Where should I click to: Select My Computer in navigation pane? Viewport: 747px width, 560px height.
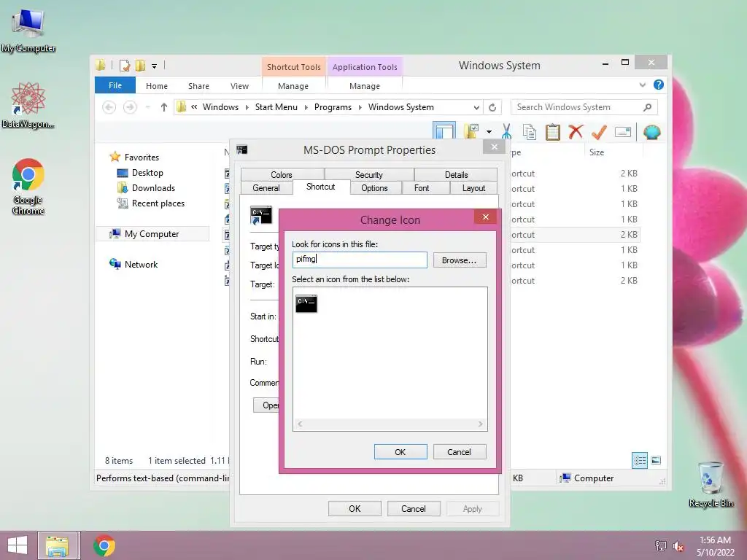pos(152,234)
